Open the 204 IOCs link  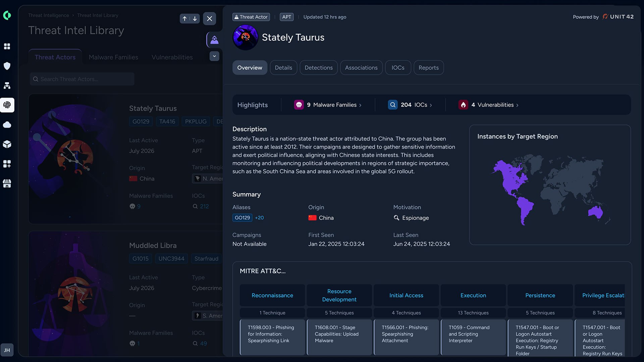pos(410,105)
